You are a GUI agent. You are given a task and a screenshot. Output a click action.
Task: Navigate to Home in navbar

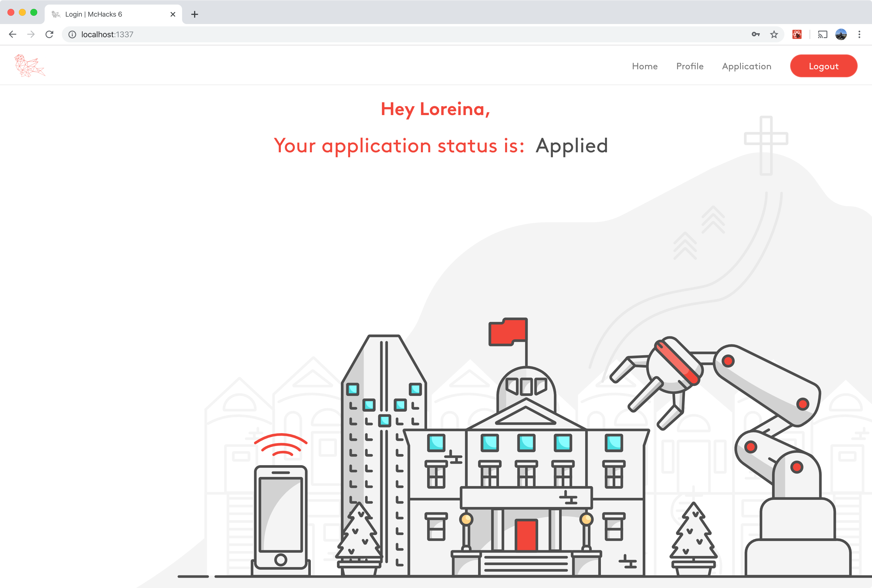644,66
